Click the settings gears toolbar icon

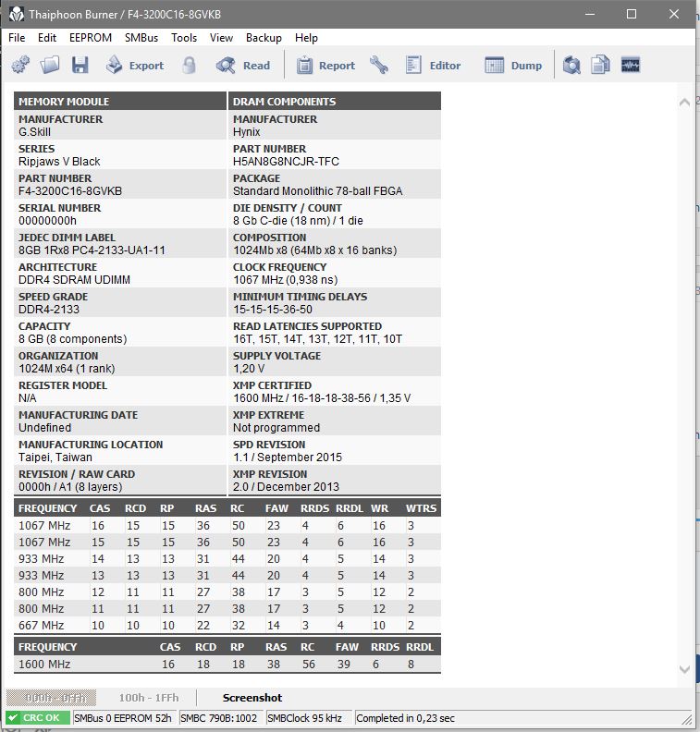point(20,65)
